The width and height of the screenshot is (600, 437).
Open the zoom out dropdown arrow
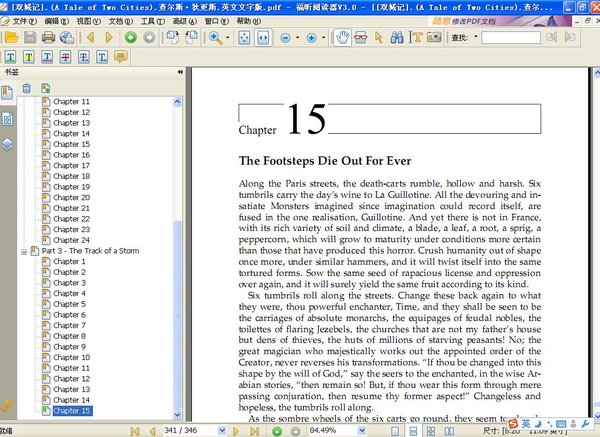tap(297, 38)
